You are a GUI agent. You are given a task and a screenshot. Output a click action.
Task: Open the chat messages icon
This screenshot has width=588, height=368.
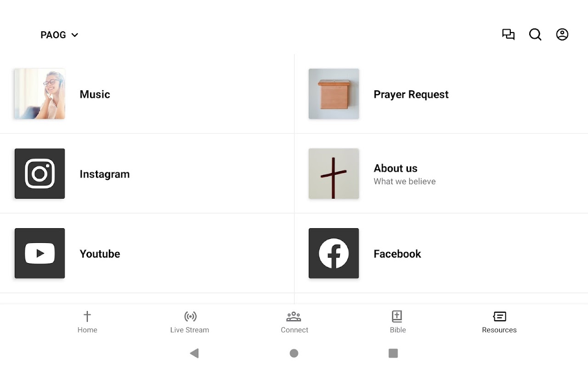(x=508, y=34)
